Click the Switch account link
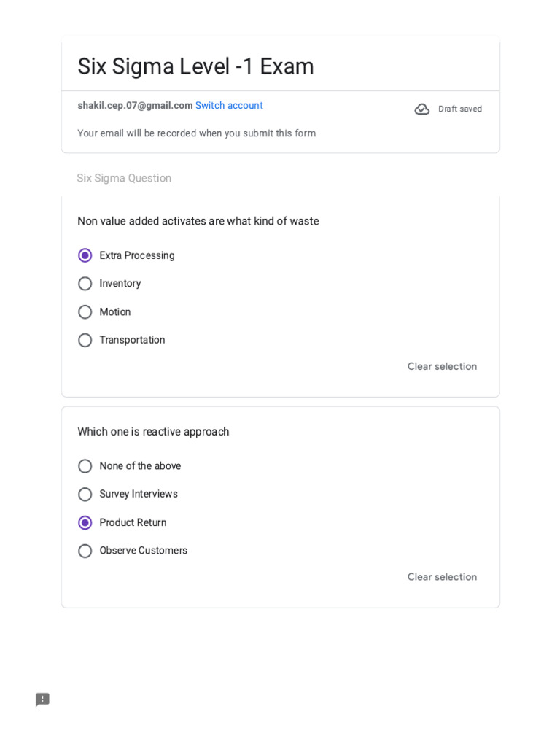Screen dimensions: 560x747 229,106
